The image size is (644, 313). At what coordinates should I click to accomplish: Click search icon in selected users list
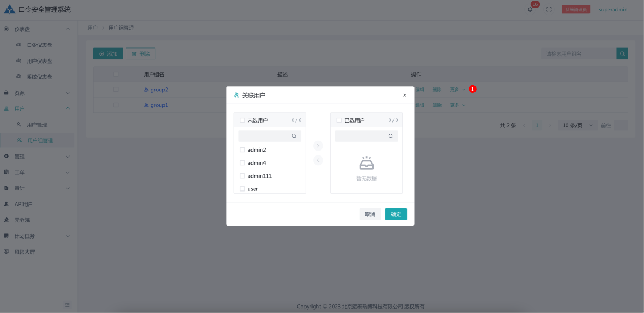click(390, 136)
